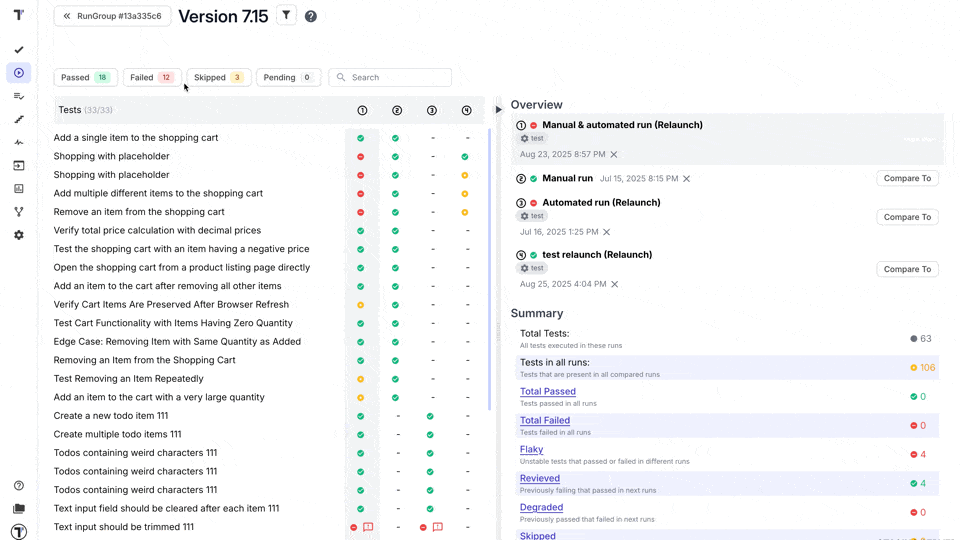Collapse the Overview panel with the triangle arrow
Image resolution: width=960 pixels, height=540 pixels.
click(x=498, y=110)
